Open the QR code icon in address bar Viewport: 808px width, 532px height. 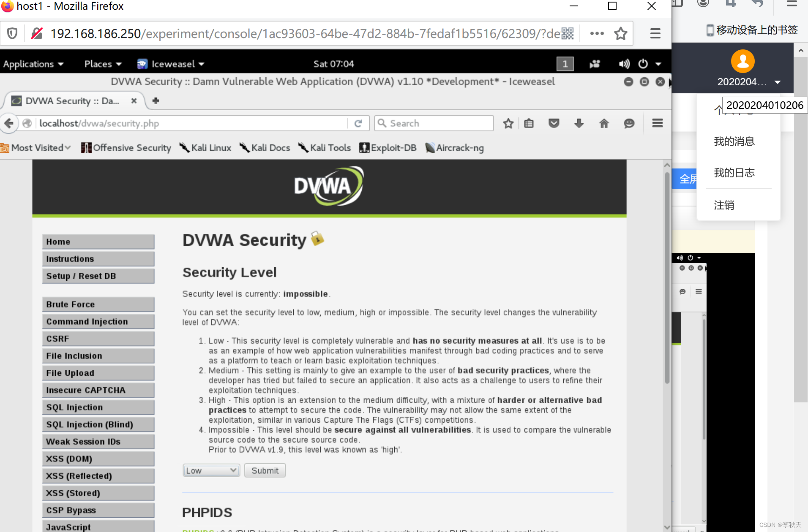[x=568, y=33]
